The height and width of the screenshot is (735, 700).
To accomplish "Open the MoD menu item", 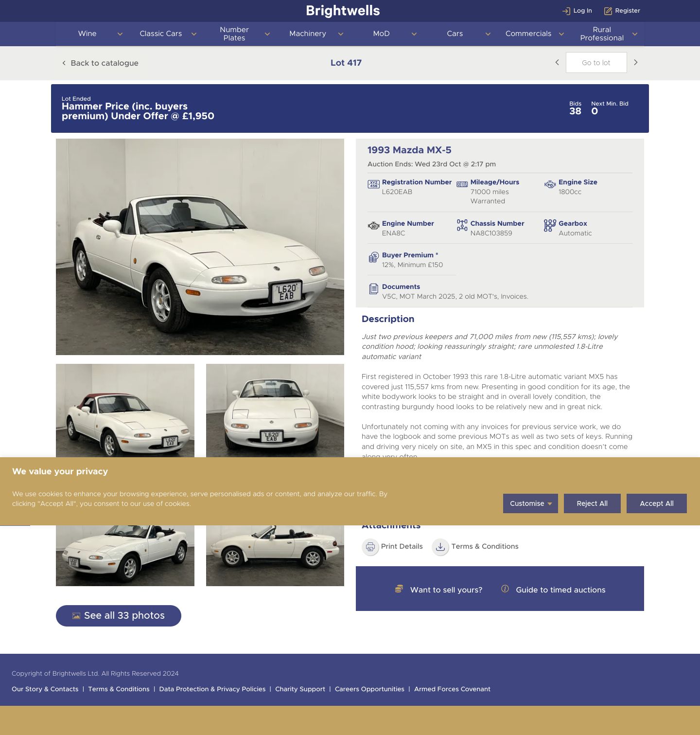I will [381, 34].
